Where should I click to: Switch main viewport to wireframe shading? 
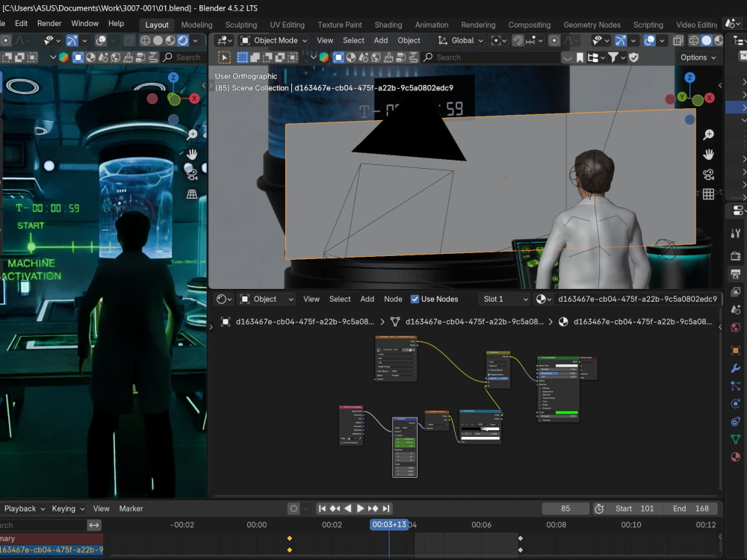694,40
